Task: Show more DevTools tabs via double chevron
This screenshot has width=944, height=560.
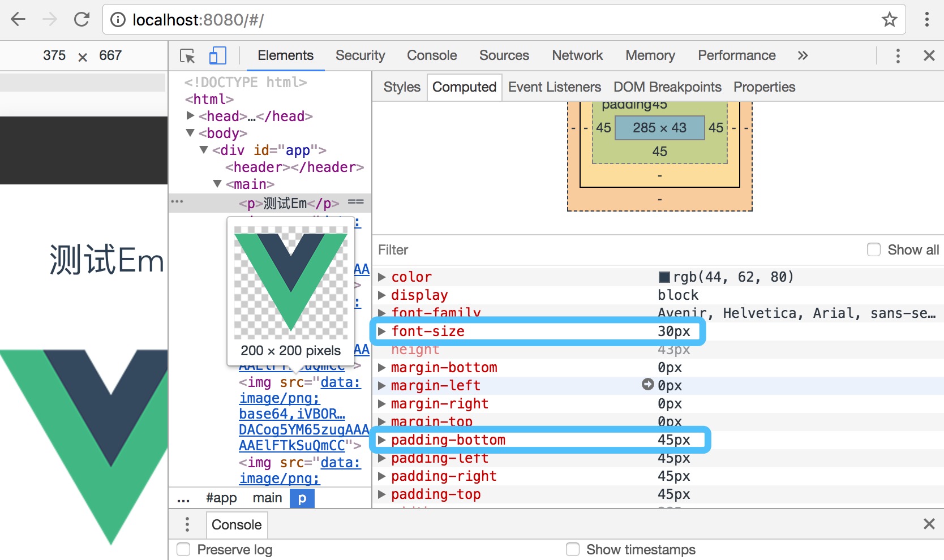Action: (803, 56)
